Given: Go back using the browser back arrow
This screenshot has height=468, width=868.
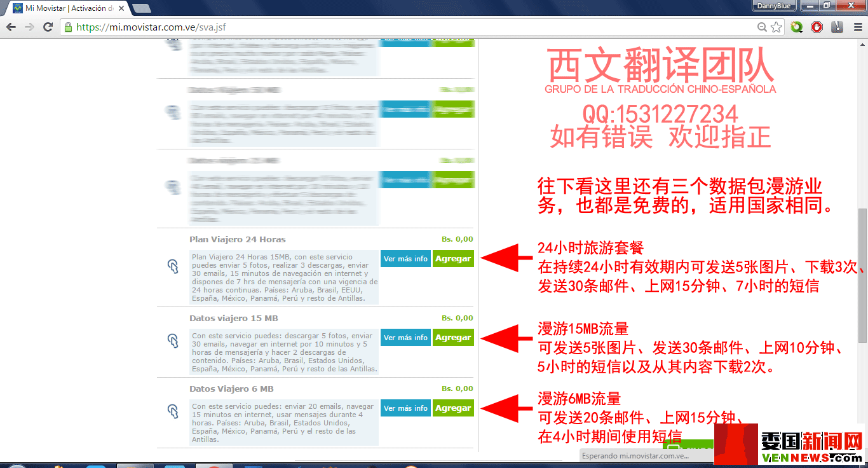Looking at the screenshot, I should (11, 27).
